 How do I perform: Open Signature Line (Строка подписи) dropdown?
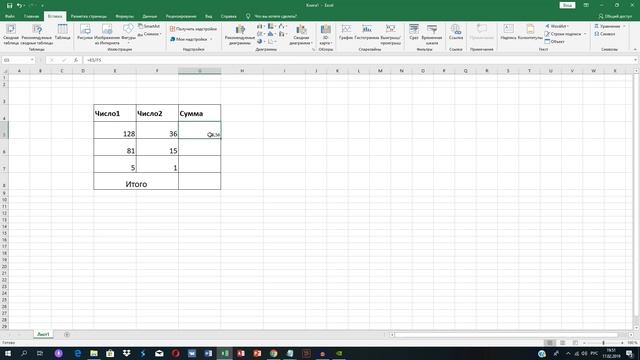tap(565, 34)
